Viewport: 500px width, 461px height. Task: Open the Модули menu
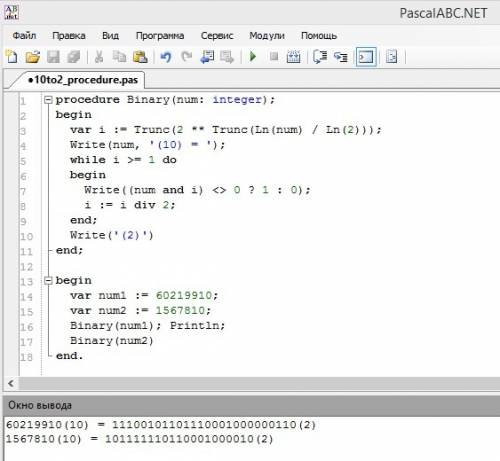point(267,35)
